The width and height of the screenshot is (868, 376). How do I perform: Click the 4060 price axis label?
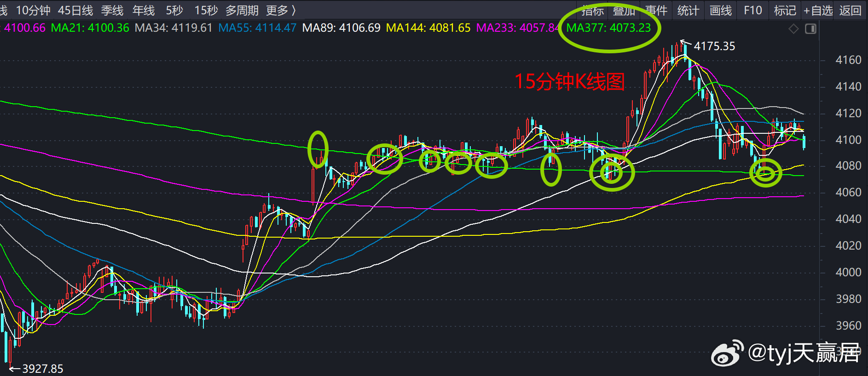(x=848, y=192)
